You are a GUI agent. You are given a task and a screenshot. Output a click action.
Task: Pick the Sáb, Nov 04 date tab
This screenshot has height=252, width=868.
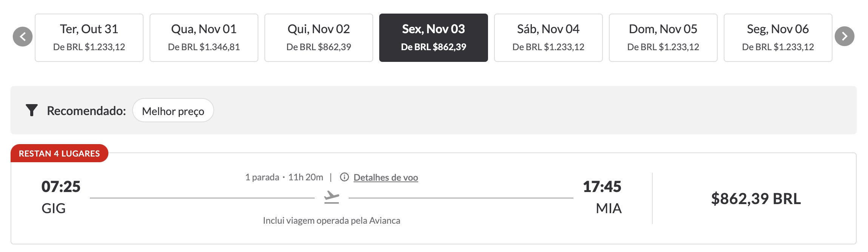548,38
